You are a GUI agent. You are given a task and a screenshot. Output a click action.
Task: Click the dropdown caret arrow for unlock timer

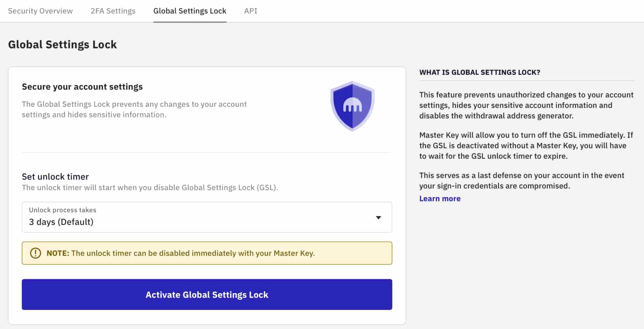tap(378, 218)
